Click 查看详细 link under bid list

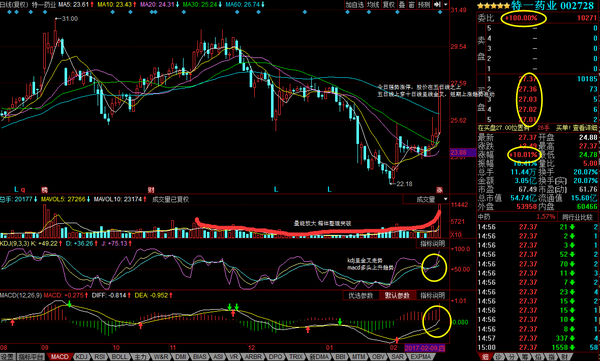pos(585,127)
